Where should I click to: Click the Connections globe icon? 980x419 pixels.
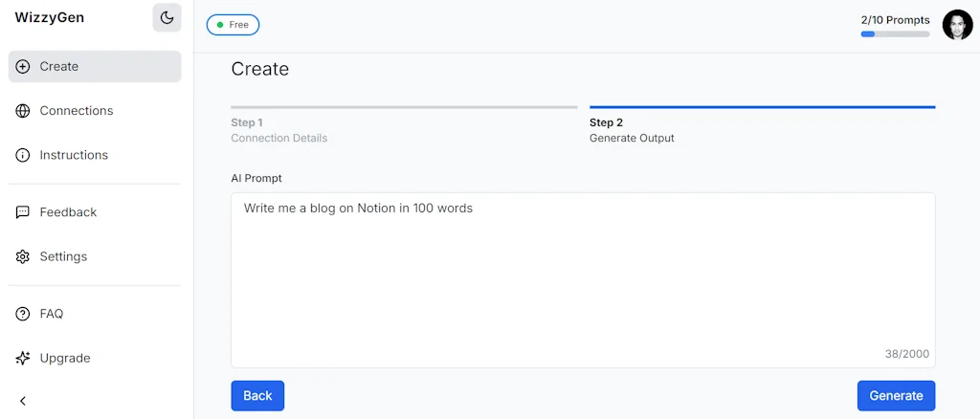tap(23, 111)
